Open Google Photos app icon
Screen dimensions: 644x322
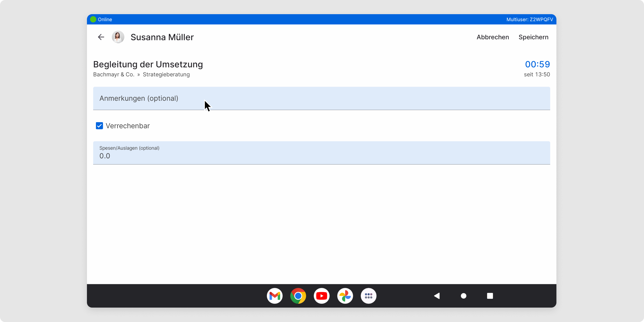pos(345,296)
